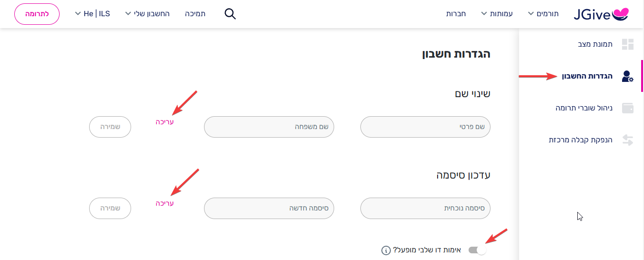Toggle two-factor authentication switch
This screenshot has width=644, height=260.
pyautogui.click(x=477, y=250)
